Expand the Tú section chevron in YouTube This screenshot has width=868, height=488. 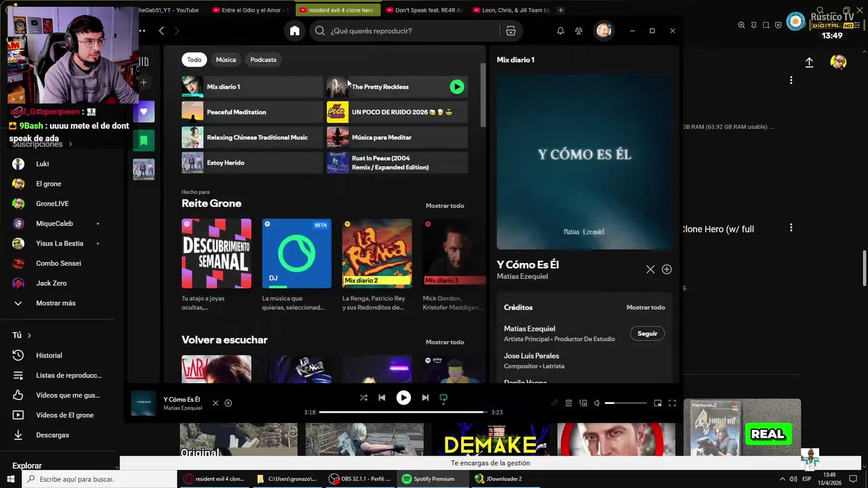(29, 335)
